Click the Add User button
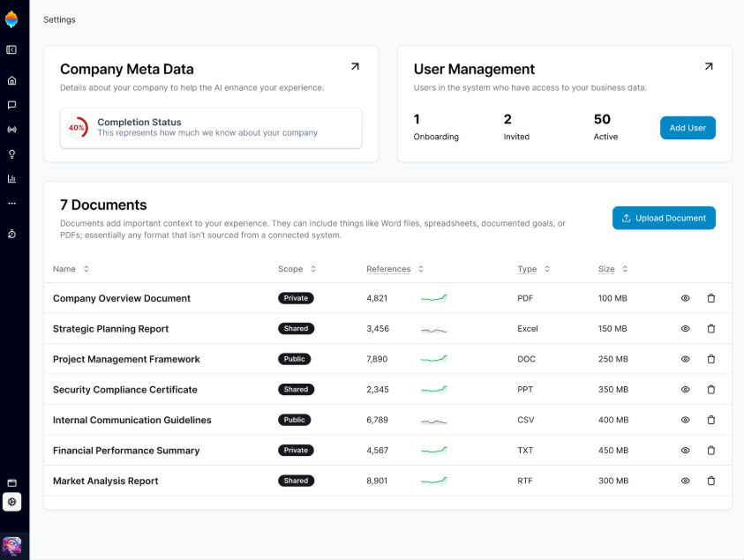This screenshot has height=560, width=744. (x=688, y=128)
